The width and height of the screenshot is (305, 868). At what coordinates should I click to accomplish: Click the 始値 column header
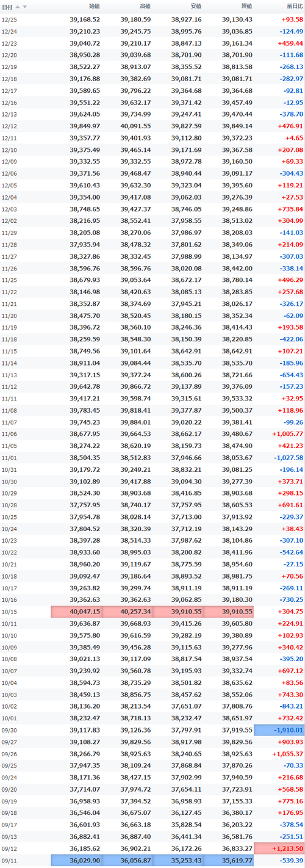tap(95, 6)
